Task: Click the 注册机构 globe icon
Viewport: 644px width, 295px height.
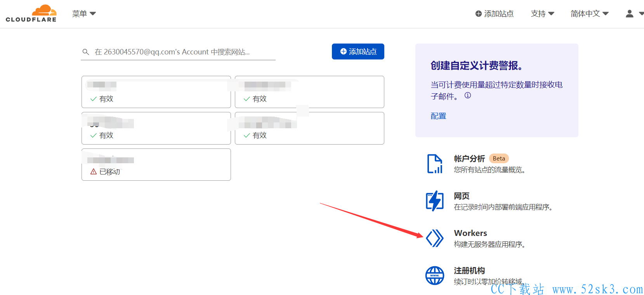Action: [x=435, y=276]
